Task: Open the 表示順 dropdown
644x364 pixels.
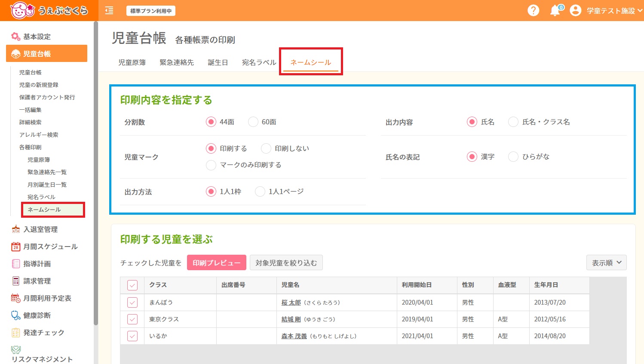Action: [x=606, y=262]
